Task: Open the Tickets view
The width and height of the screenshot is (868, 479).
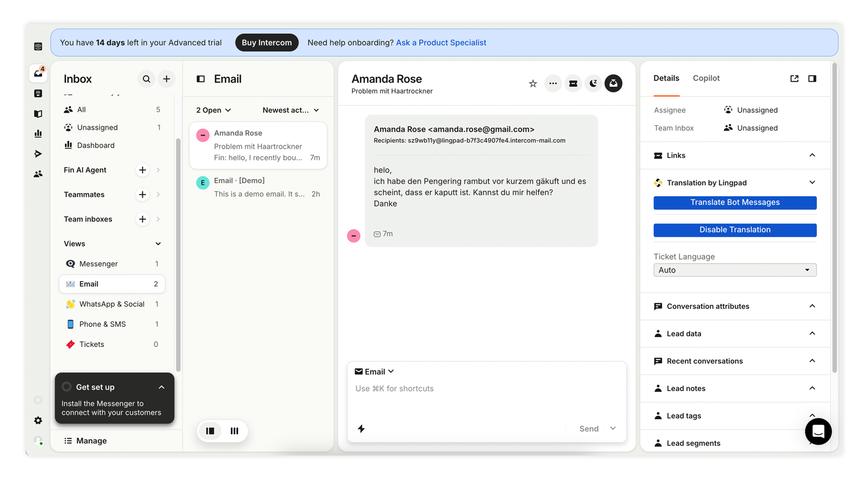Action: click(113, 345)
